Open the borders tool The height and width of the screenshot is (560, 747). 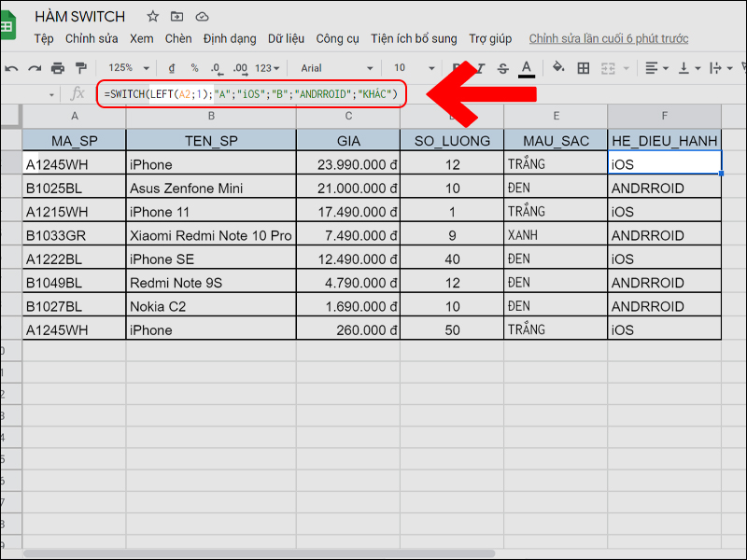[583, 68]
